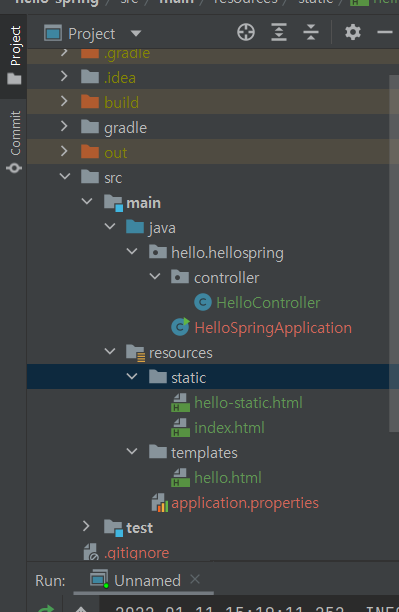The image size is (399, 612).
Task: Hide the Project tool window
Action: pos(385,32)
